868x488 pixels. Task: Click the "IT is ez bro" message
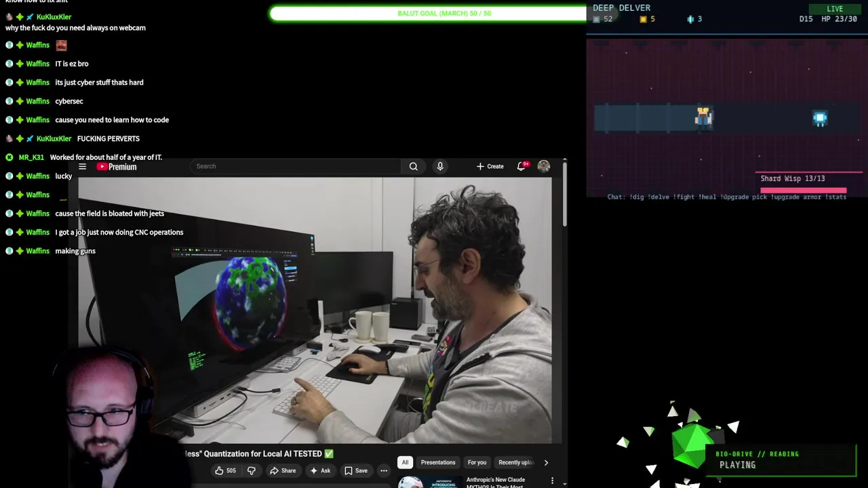[x=72, y=64]
